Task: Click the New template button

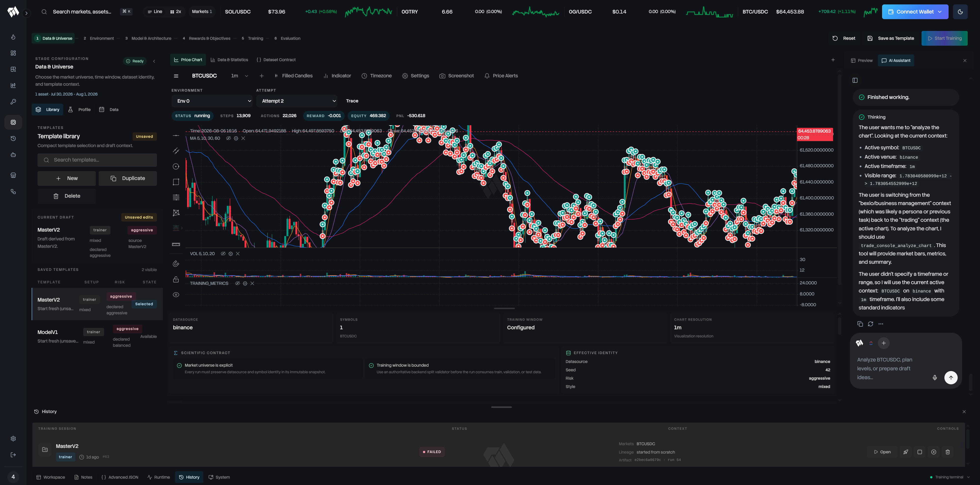Action: pos(67,178)
